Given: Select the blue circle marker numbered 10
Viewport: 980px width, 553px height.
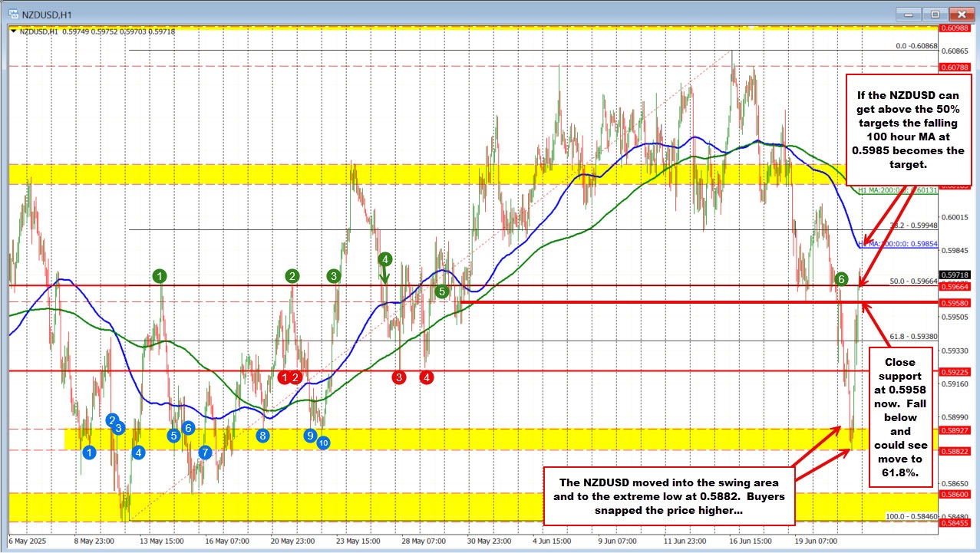Looking at the screenshot, I should pos(322,441).
